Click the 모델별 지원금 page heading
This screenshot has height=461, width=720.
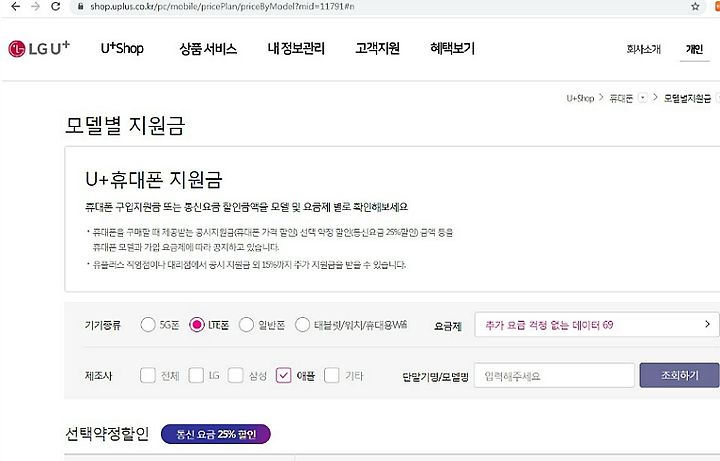pyautogui.click(x=125, y=125)
